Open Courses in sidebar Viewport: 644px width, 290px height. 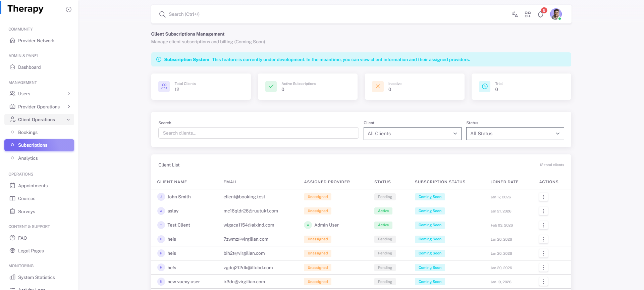coord(39,198)
